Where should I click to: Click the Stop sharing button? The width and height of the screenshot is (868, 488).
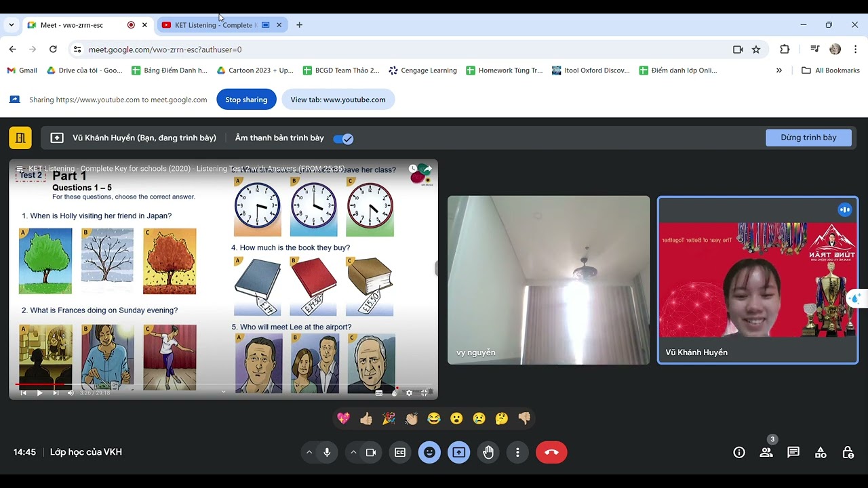coord(246,100)
